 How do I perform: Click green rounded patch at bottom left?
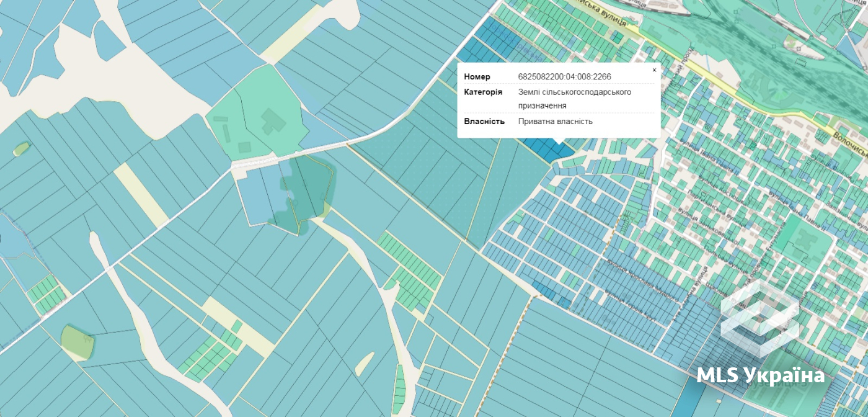(77, 343)
